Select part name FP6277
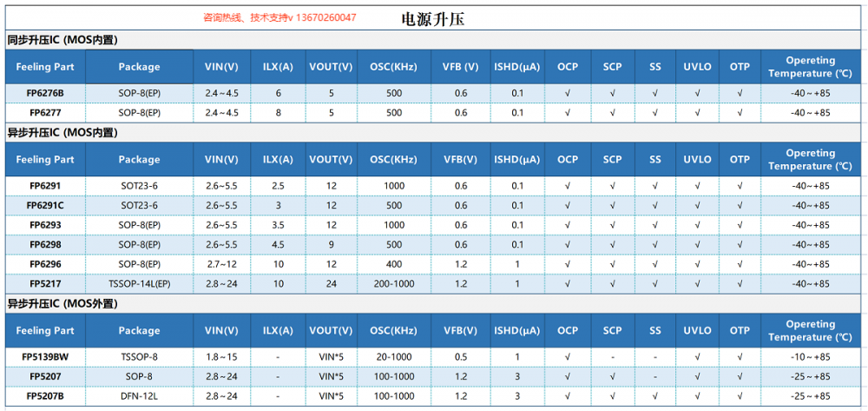 point(45,112)
